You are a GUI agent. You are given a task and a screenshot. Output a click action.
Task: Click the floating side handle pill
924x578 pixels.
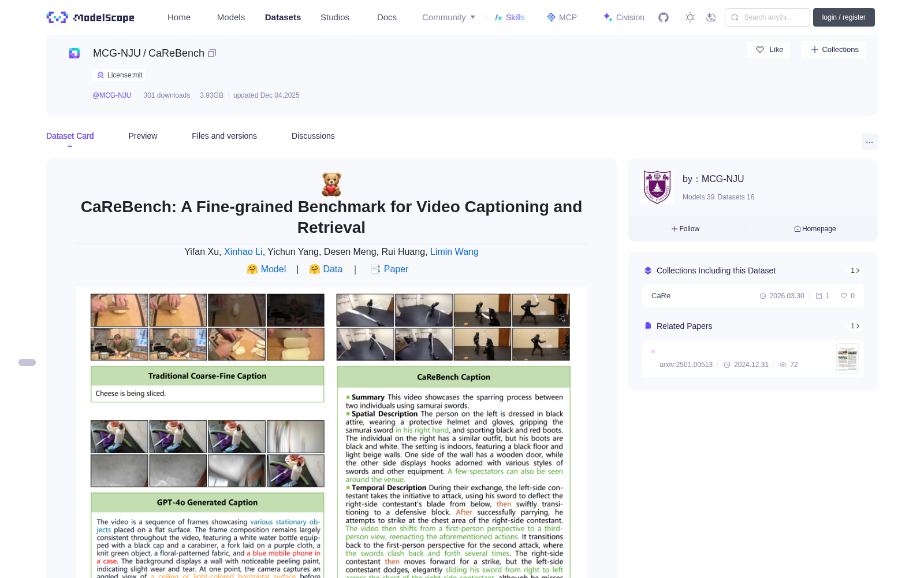click(27, 362)
